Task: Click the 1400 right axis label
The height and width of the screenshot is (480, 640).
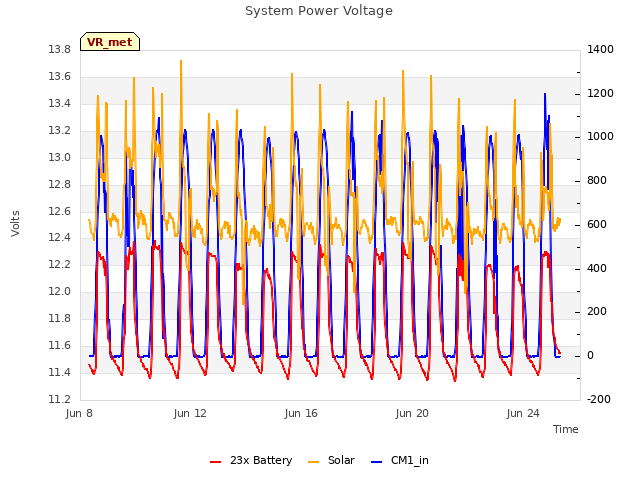Action: tap(600, 50)
